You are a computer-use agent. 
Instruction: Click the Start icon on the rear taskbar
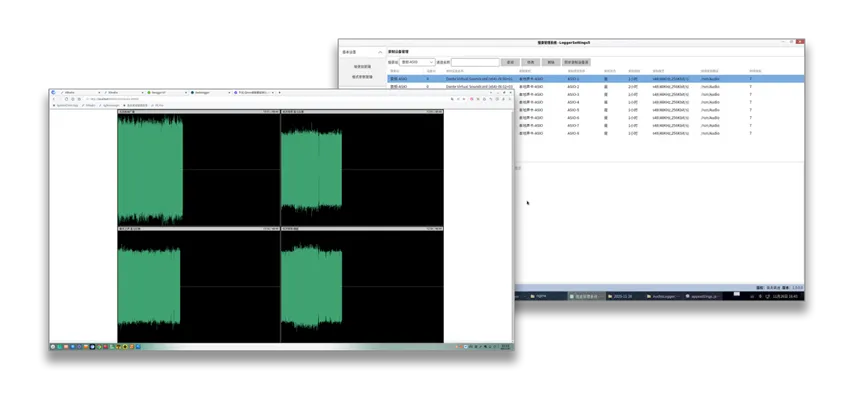(x=520, y=296)
